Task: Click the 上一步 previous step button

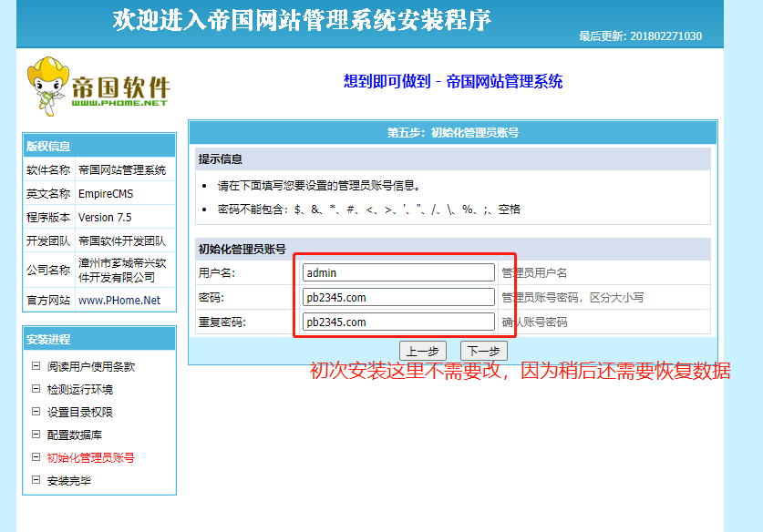Action: [x=422, y=351]
